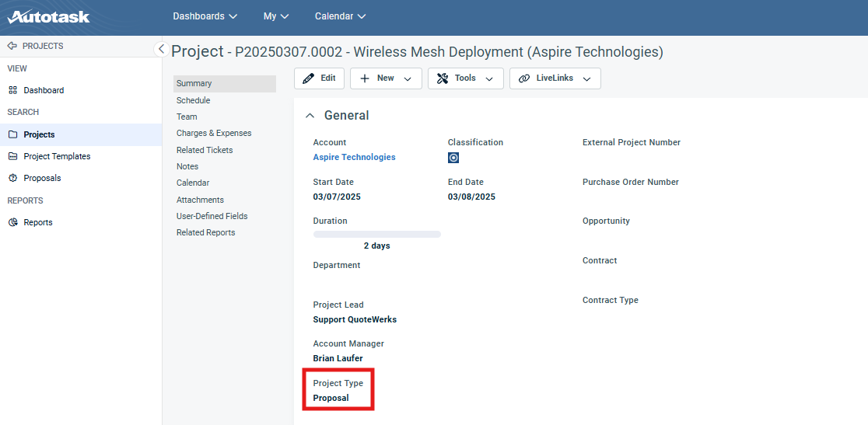The image size is (868, 425).
Task: Collapse the left sidebar with chevron
Action: pyautogui.click(x=161, y=49)
